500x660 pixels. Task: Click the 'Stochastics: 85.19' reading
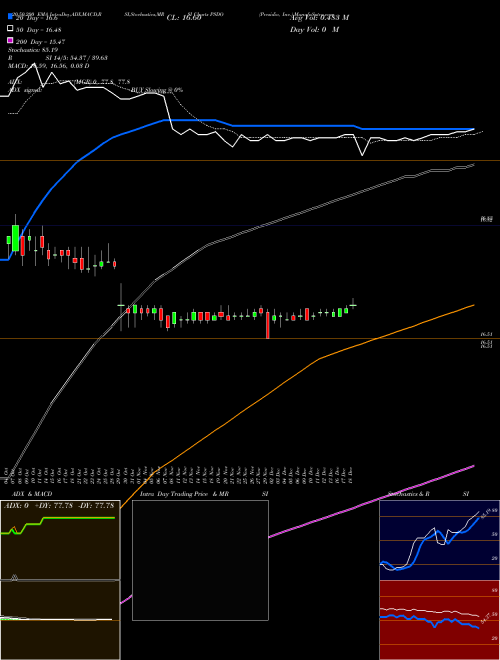click(33, 50)
